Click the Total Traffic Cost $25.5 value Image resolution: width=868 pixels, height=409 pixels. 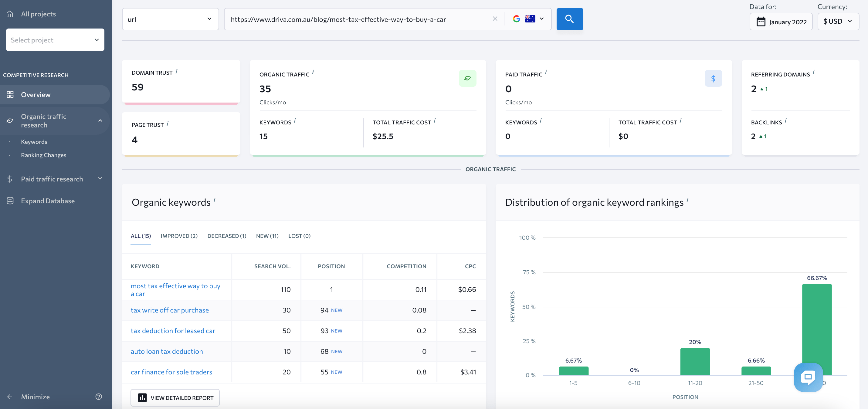pos(383,136)
